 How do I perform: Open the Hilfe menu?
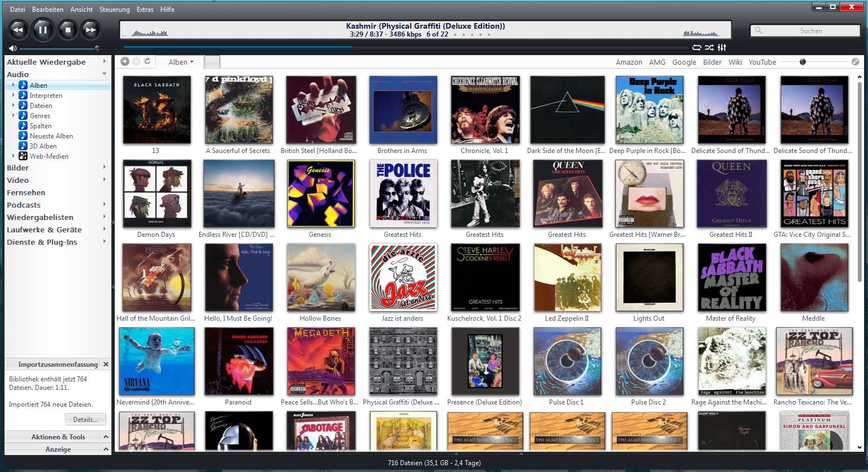[x=167, y=10]
